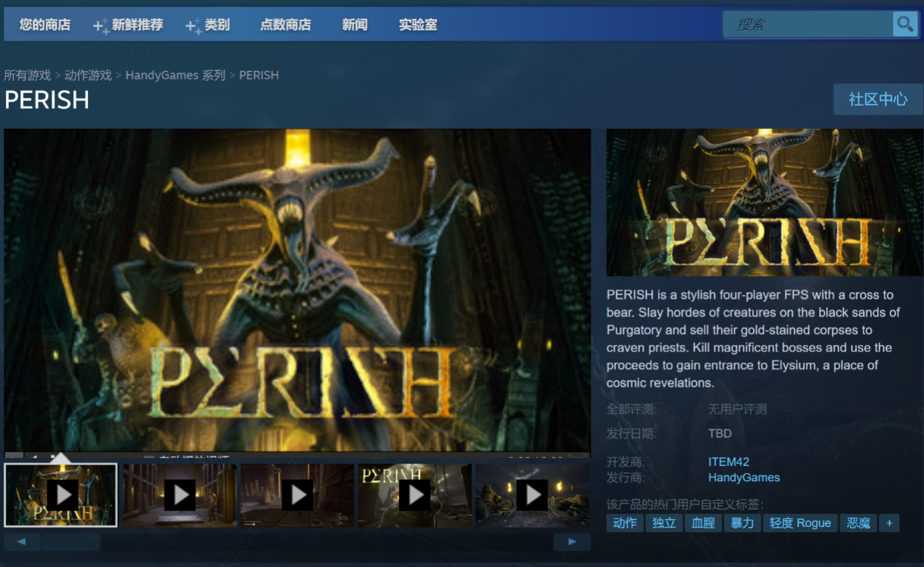Image resolution: width=924 pixels, height=567 pixels.
Task: Open the 您的商店 menu
Action: (x=45, y=25)
